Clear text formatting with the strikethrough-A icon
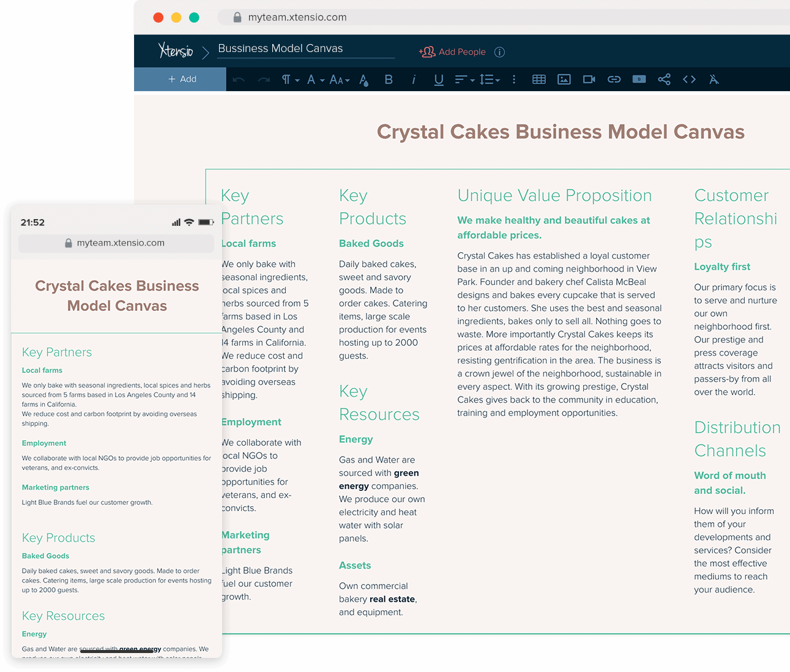Image resolution: width=790 pixels, height=672 pixels. coord(714,79)
